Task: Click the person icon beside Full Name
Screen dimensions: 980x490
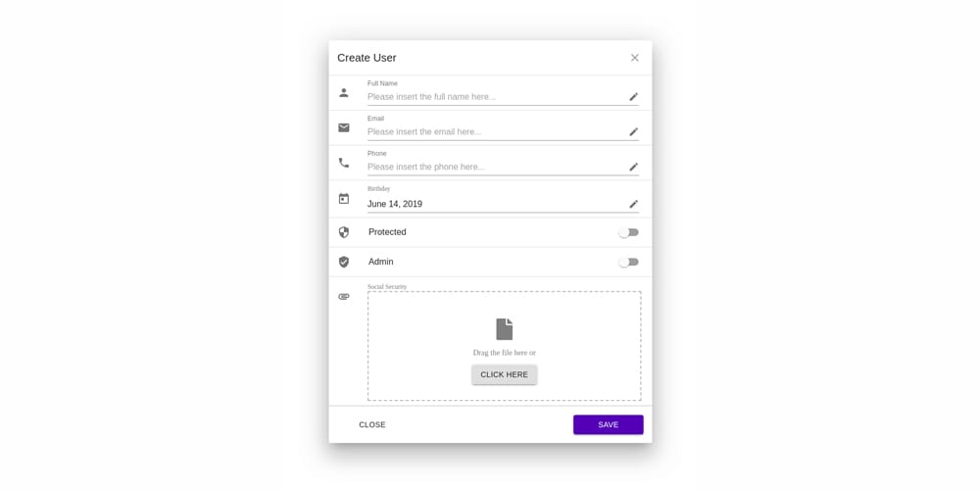Action: click(x=344, y=93)
